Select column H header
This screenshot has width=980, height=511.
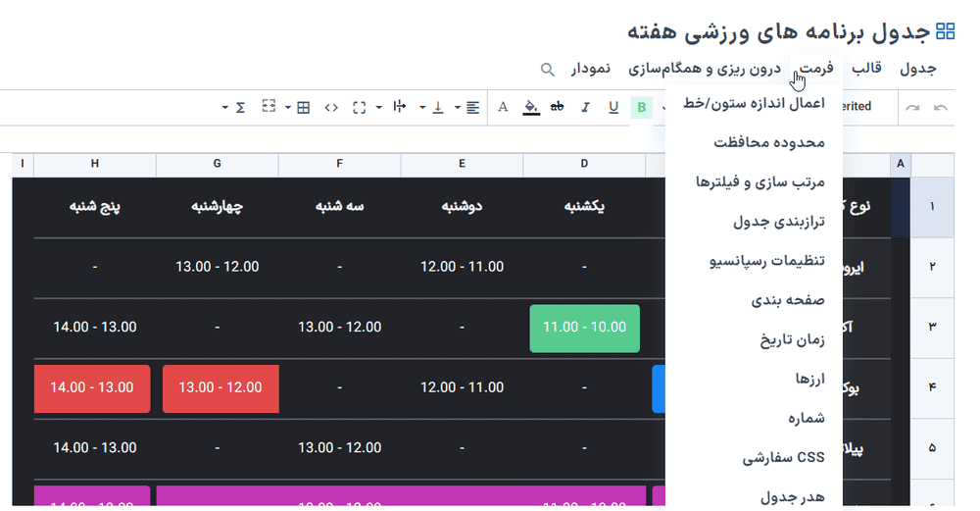pyautogui.click(x=94, y=164)
